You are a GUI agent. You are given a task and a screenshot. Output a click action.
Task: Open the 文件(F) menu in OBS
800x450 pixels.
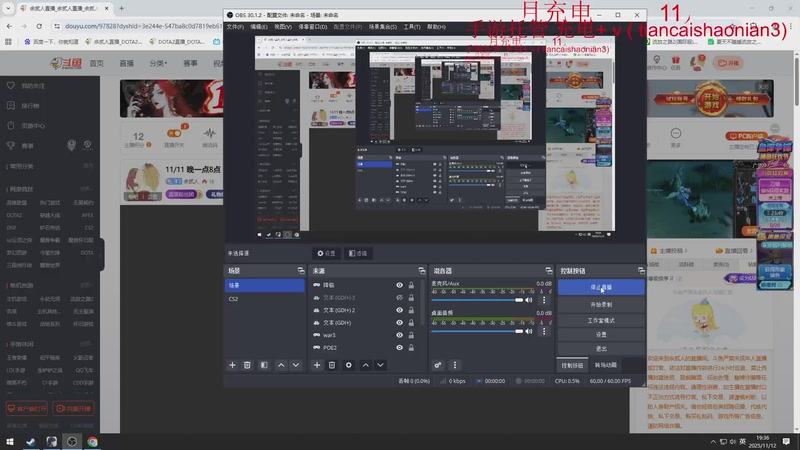click(x=235, y=27)
